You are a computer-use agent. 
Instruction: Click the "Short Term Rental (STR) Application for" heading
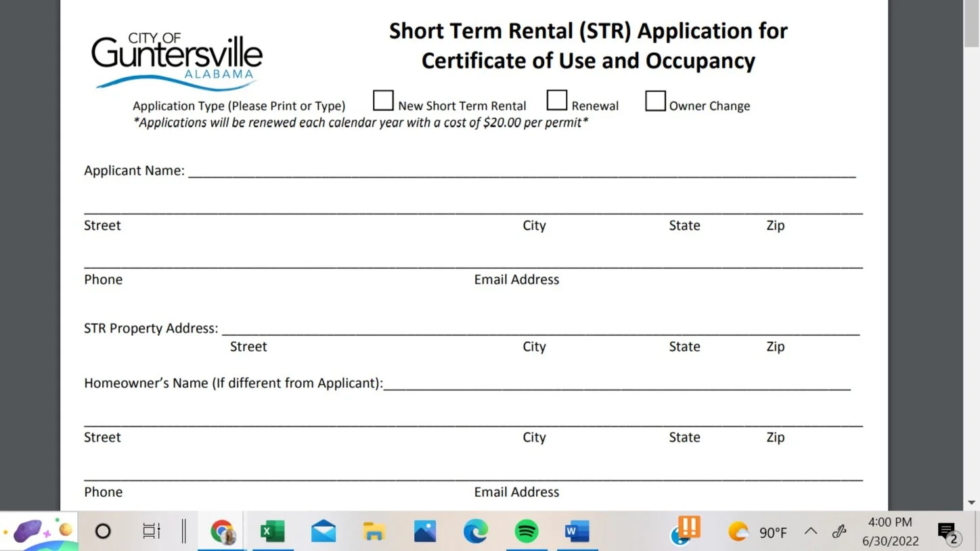[588, 31]
